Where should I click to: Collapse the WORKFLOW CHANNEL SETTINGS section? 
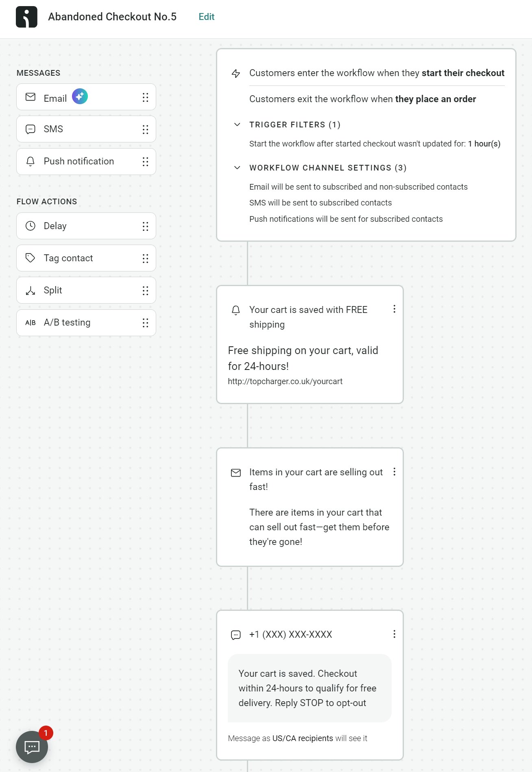tap(237, 168)
